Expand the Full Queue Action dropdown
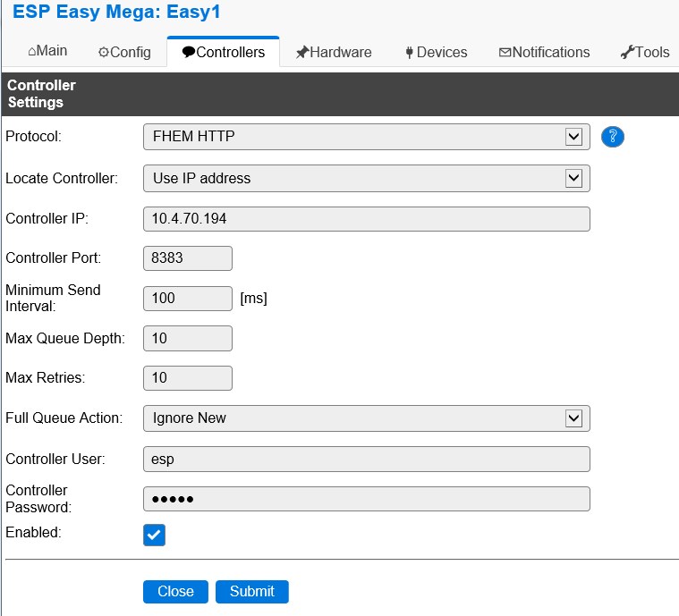Viewport: 679px width, 616px height. click(366, 418)
